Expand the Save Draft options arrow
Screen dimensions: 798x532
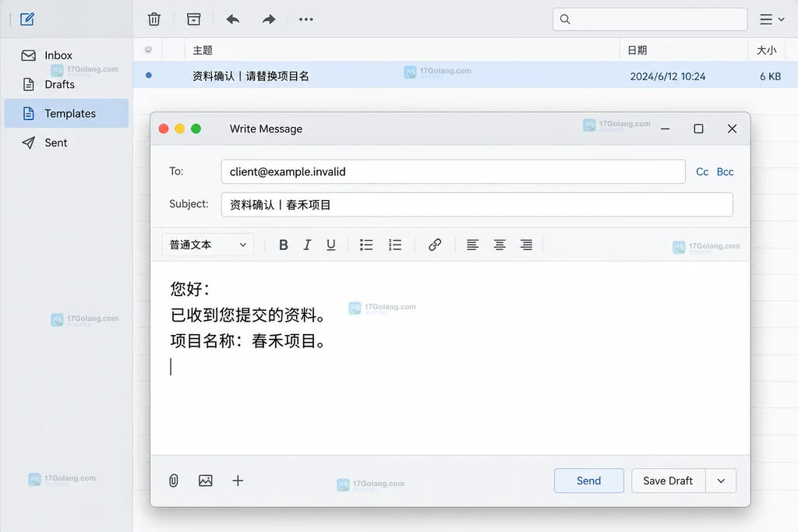click(x=721, y=481)
